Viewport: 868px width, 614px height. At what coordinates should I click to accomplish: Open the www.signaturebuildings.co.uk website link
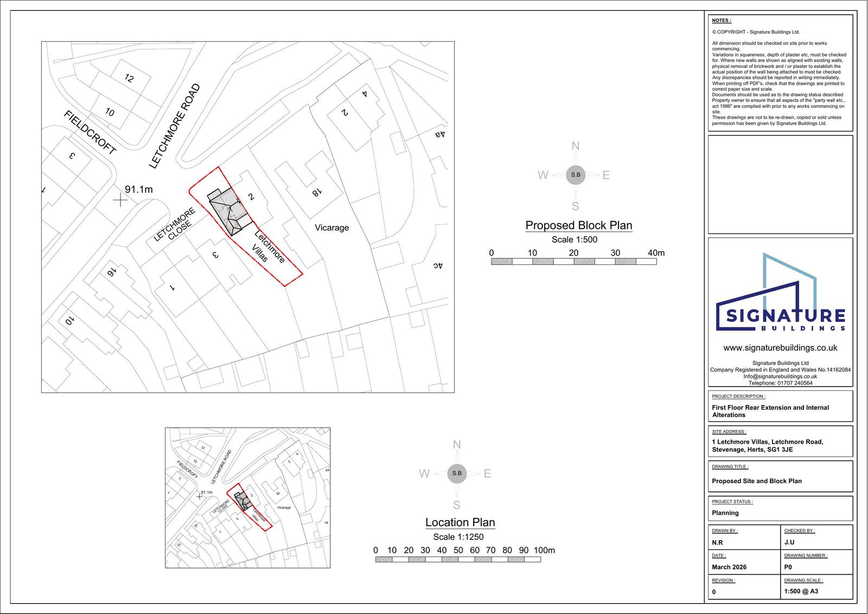780,347
